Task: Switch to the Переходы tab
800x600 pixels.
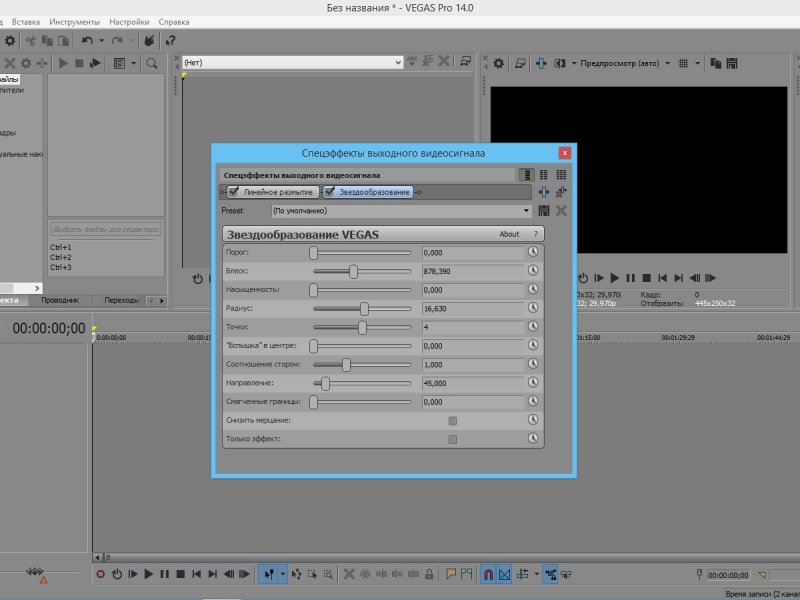Action: click(121, 300)
